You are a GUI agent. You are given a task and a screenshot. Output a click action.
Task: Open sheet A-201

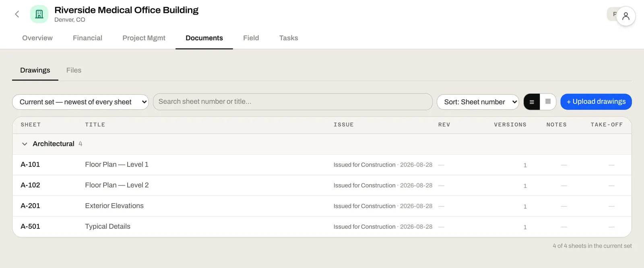coord(30,206)
